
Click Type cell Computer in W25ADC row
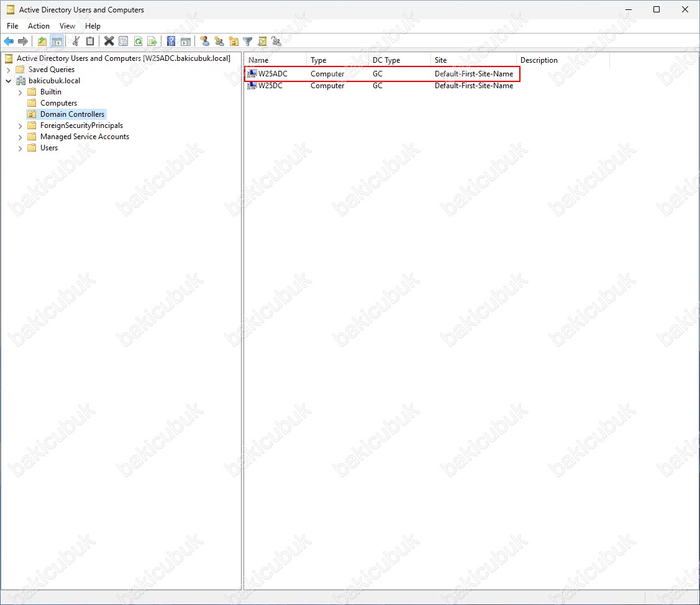coord(327,74)
